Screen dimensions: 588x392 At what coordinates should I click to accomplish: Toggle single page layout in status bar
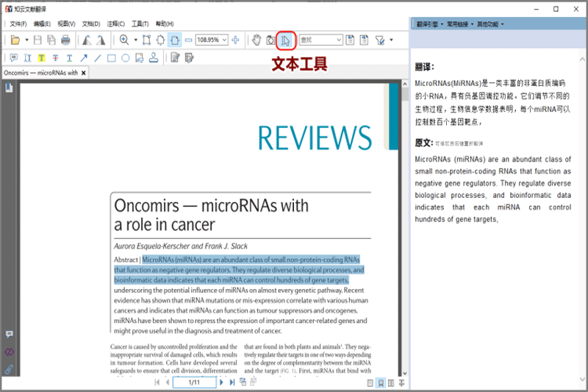370,382
